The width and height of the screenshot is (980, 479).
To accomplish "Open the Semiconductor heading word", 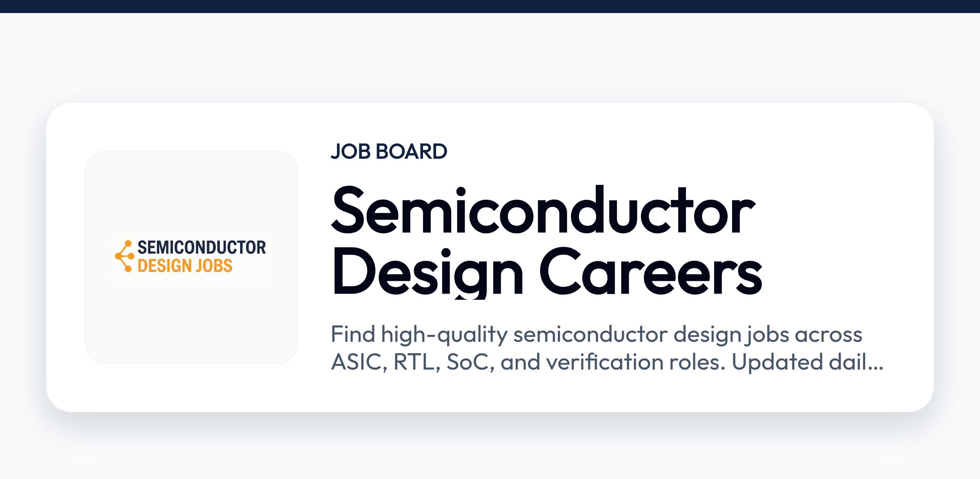I will point(543,210).
